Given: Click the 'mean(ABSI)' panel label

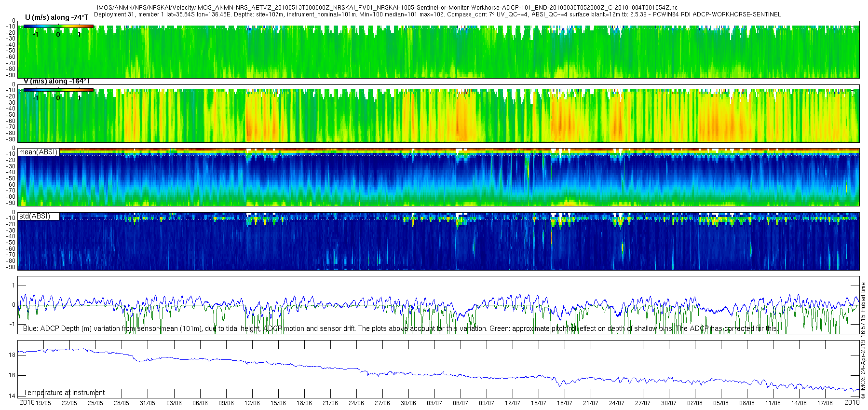Looking at the screenshot, I should point(38,152).
